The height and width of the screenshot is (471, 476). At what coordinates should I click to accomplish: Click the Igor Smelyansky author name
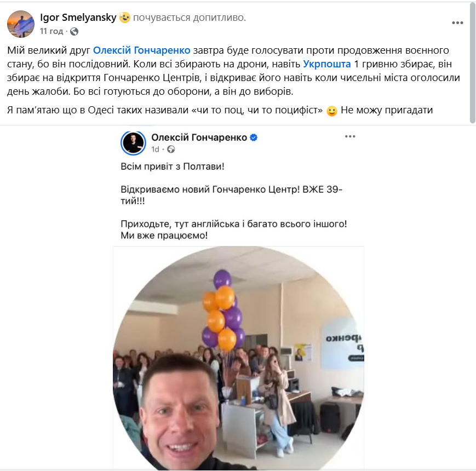78,18
